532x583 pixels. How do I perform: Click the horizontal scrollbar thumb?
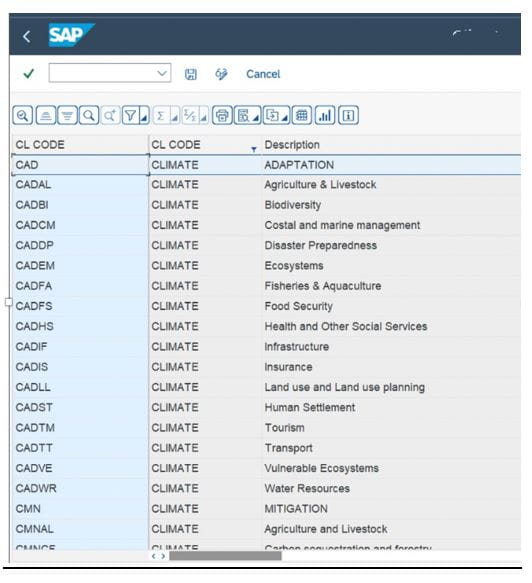226,556
